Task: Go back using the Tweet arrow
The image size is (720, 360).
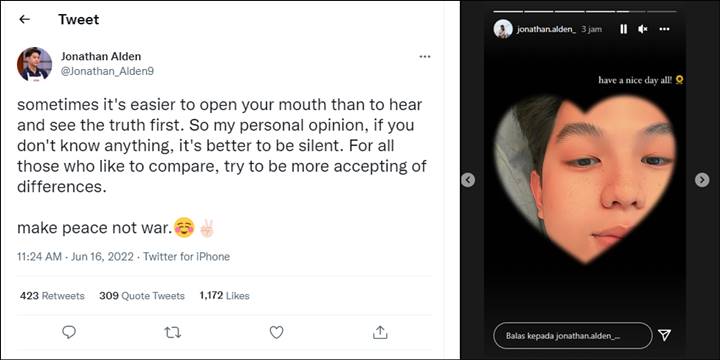Action: click(24, 19)
